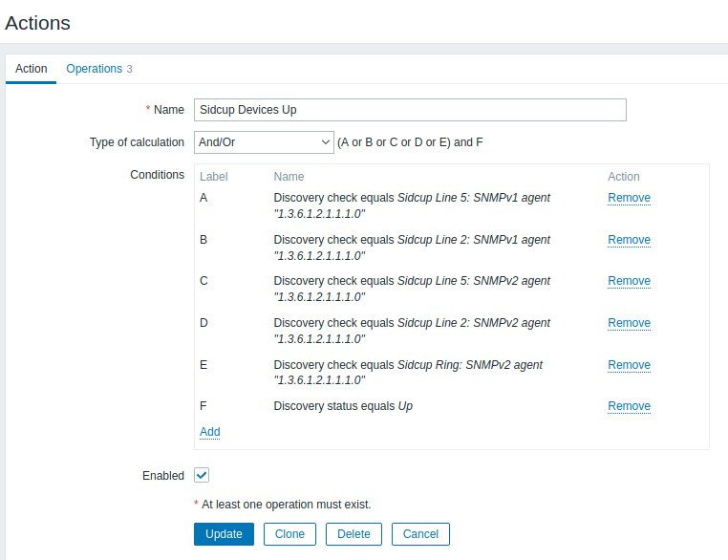728x560 pixels.
Task: Toggle the Enabled checkbox
Action: (202, 475)
